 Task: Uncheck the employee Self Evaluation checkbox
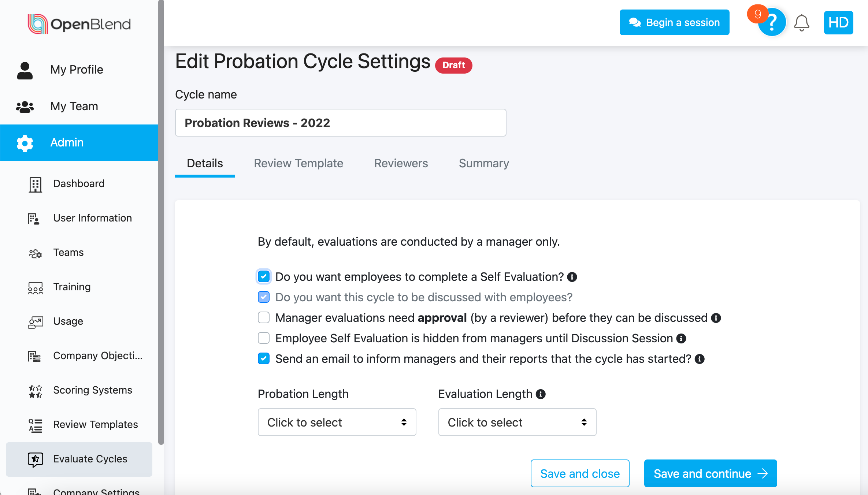click(264, 277)
